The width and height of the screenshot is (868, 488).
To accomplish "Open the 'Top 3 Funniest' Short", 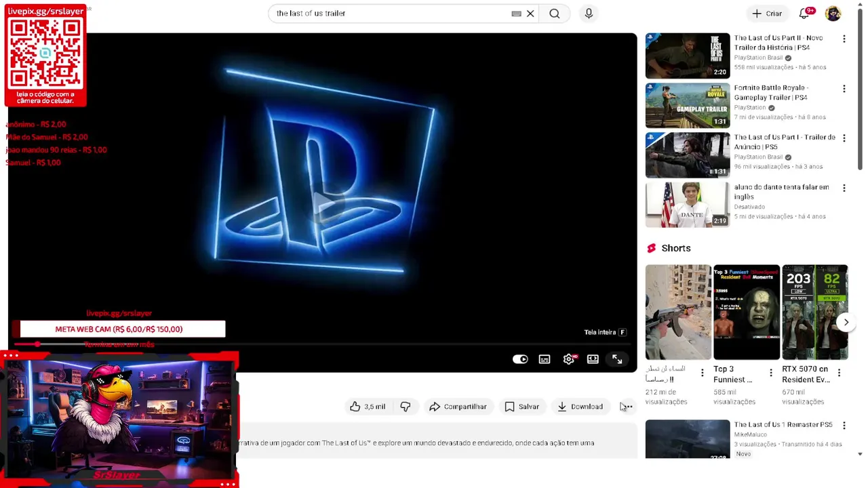I will click(x=747, y=312).
